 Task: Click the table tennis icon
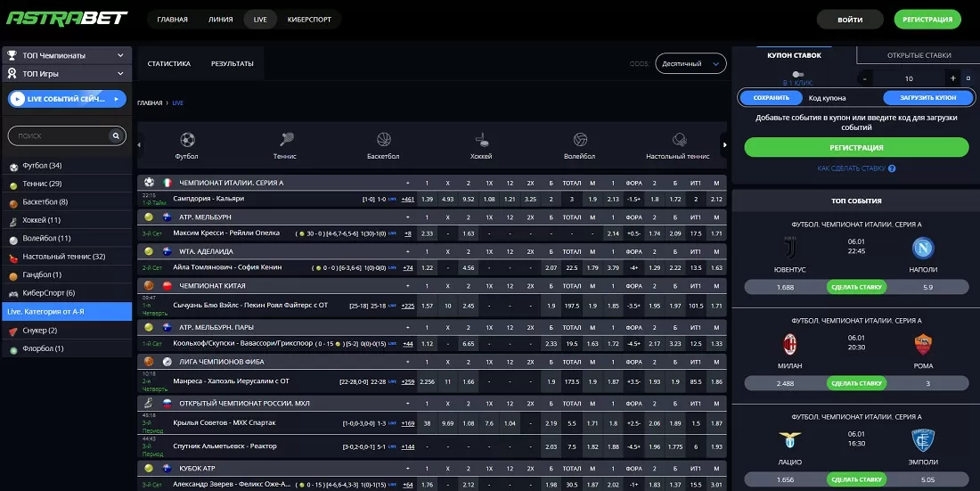click(680, 140)
